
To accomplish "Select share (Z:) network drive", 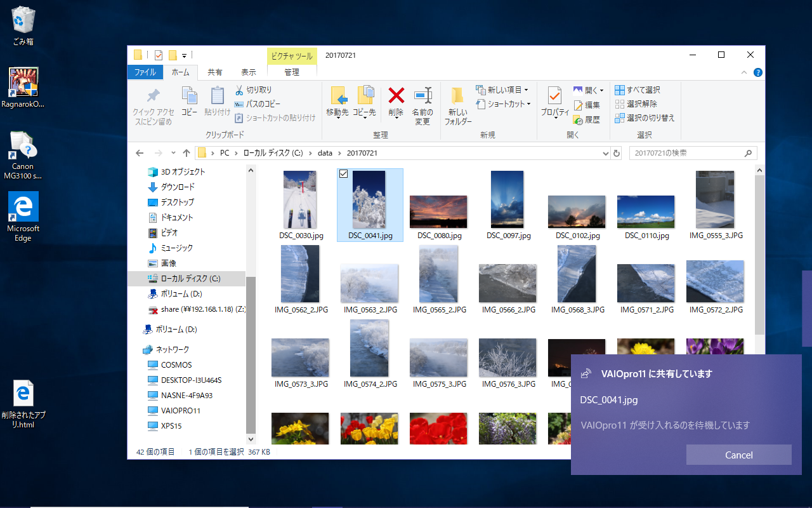I will pyautogui.click(x=196, y=309).
